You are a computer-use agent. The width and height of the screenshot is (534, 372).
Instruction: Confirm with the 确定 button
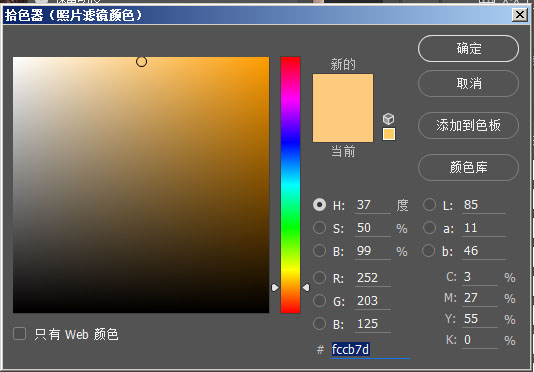pos(469,48)
